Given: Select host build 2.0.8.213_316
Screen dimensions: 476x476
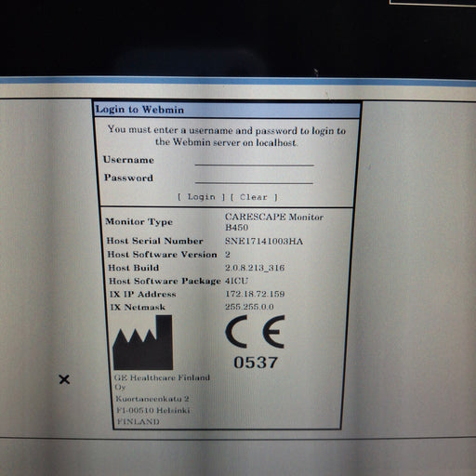Looking at the screenshot, I should (255, 268).
